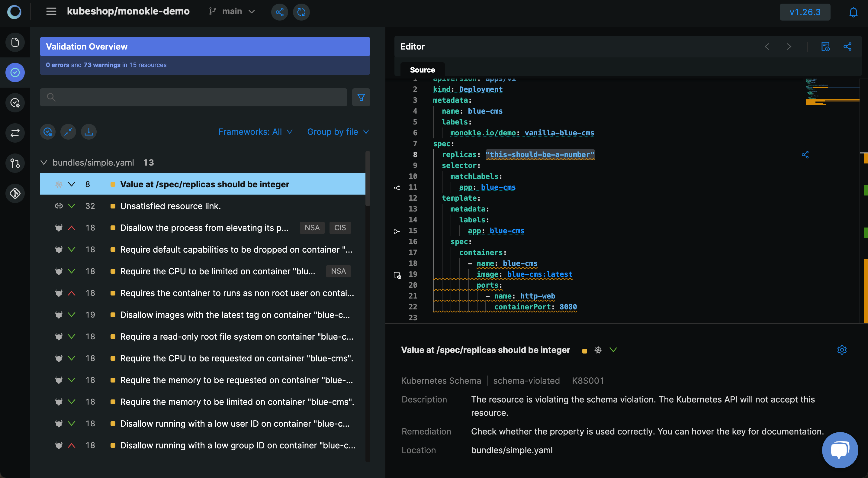Click the search input field in validation panel
Viewport: 868px width, 478px height.
click(x=194, y=97)
